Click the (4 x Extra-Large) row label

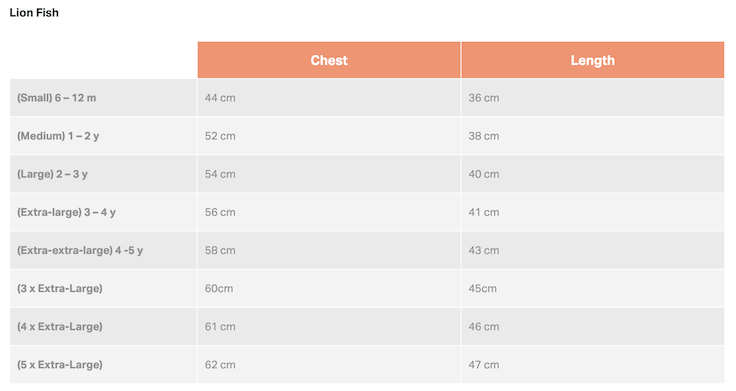coord(60,327)
